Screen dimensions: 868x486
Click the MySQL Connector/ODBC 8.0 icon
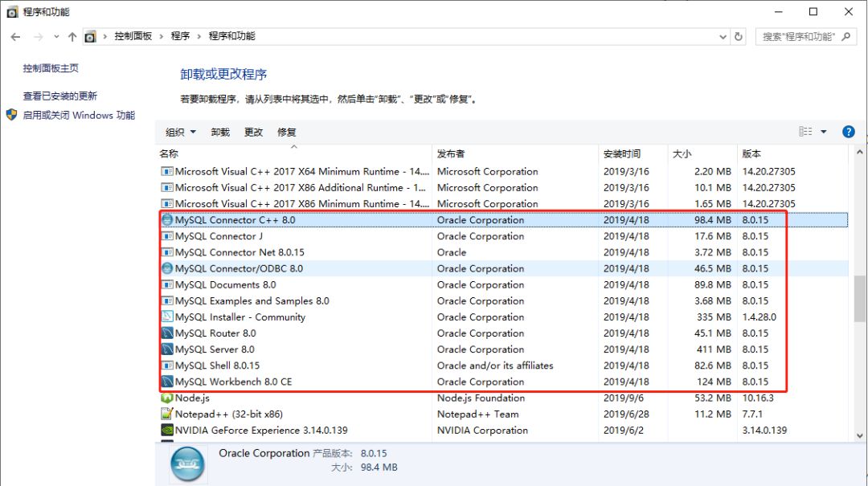point(166,268)
